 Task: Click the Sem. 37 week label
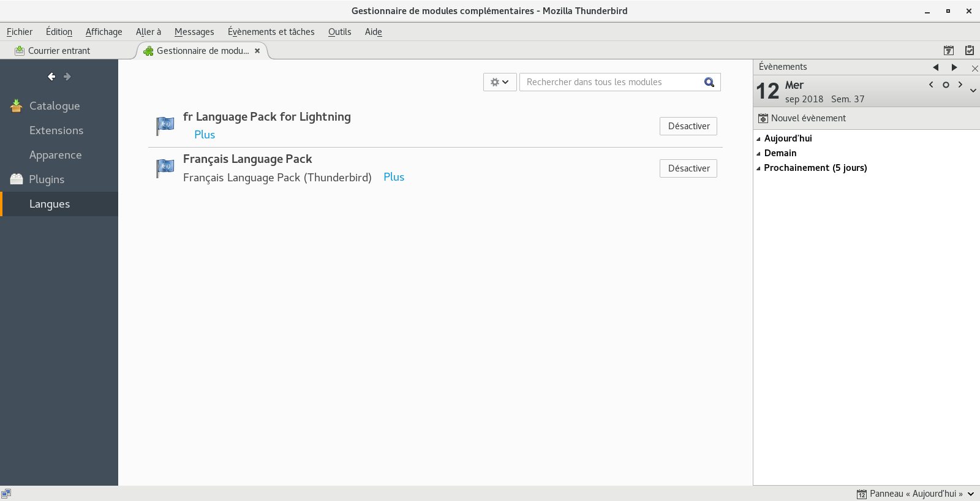(848, 99)
